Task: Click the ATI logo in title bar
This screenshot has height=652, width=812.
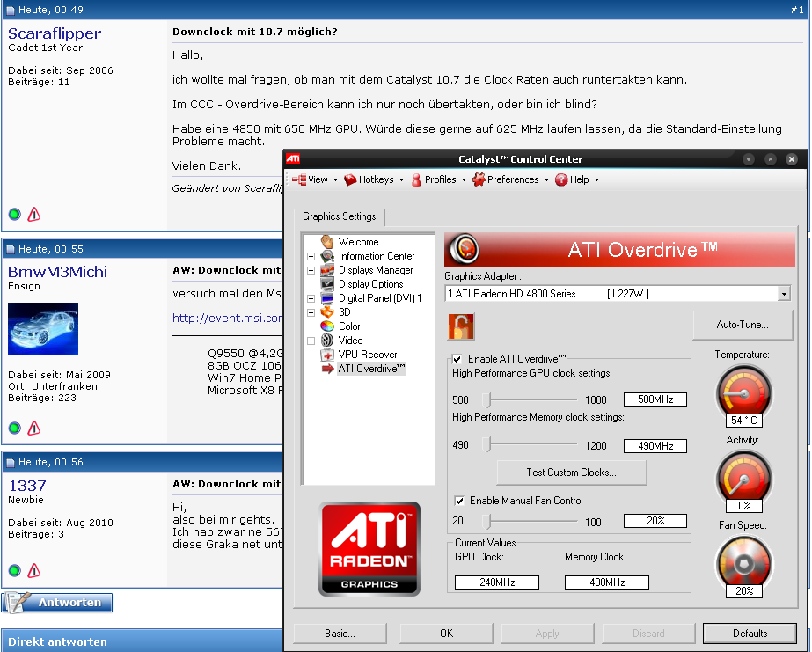Action: point(293,158)
